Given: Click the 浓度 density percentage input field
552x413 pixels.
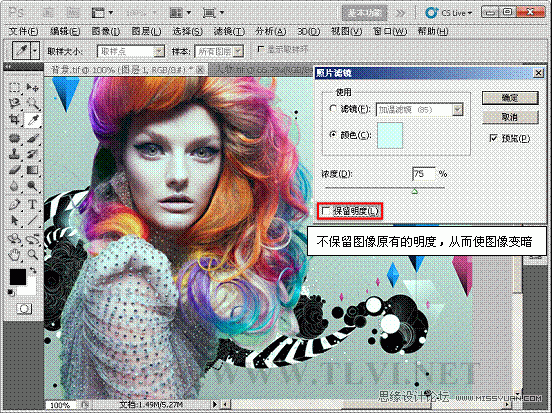Looking at the screenshot, I should click(x=424, y=174).
